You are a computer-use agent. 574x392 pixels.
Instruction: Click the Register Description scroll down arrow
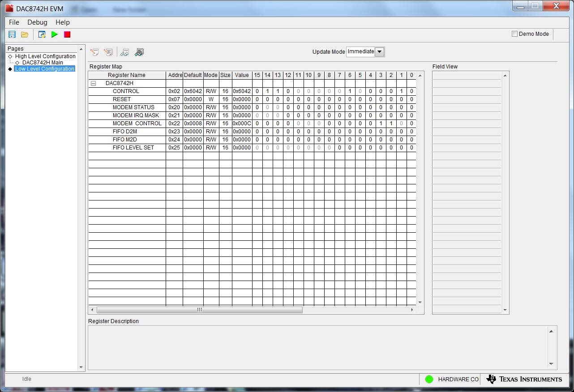tap(551, 364)
